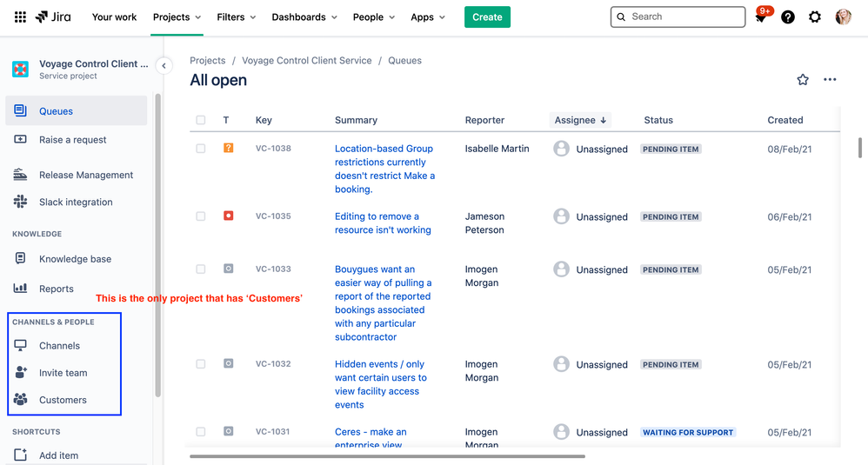Click the Jira logo

point(53,17)
